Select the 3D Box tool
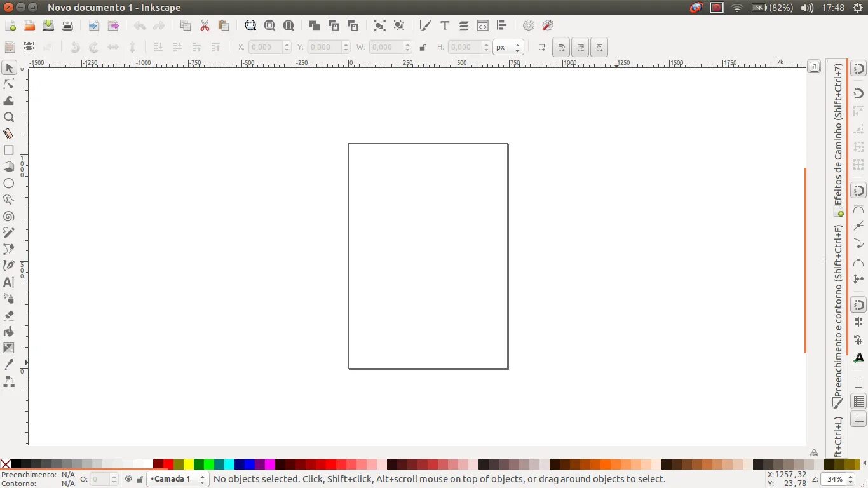Image resolution: width=868 pixels, height=488 pixels. 9,167
